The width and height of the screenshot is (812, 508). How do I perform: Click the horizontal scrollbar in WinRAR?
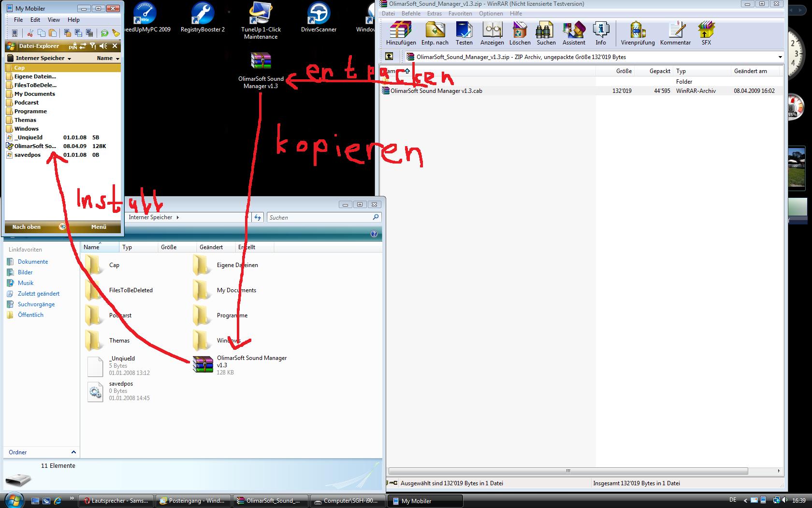568,471
